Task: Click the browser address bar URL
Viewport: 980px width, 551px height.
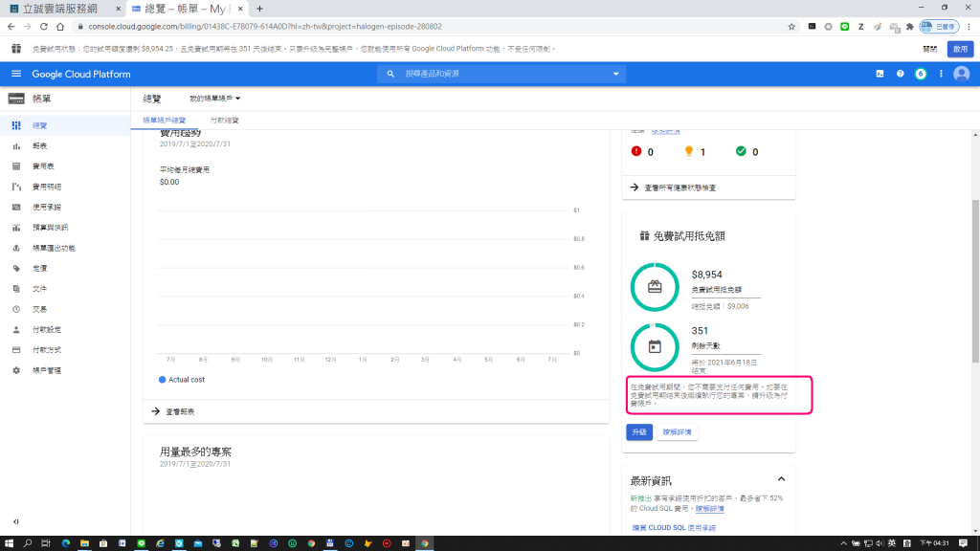Action: point(265,26)
